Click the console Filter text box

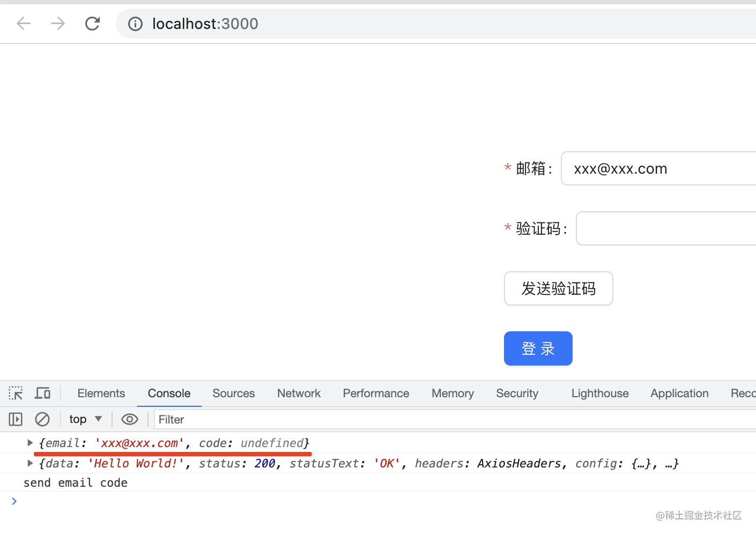[450, 419]
